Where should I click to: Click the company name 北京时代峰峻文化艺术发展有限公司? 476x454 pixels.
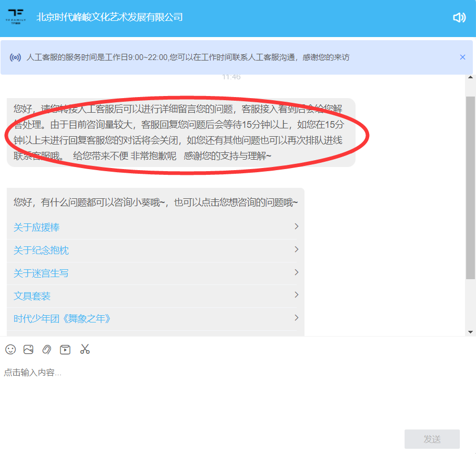109,17
